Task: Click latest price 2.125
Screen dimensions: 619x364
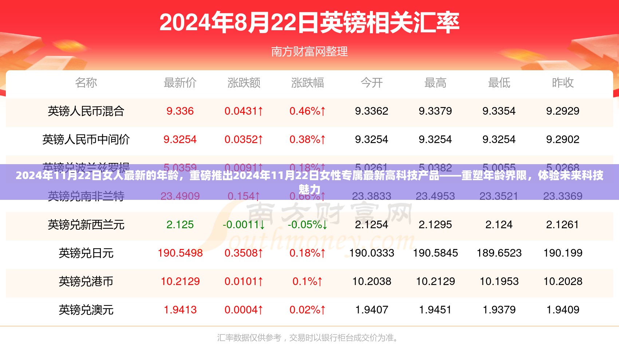Action: point(180,225)
